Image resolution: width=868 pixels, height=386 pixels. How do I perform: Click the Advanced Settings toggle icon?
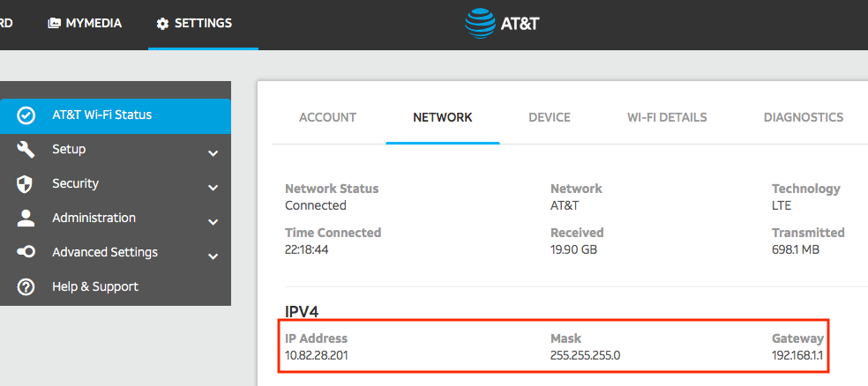pyautogui.click(x=26, y=253)
